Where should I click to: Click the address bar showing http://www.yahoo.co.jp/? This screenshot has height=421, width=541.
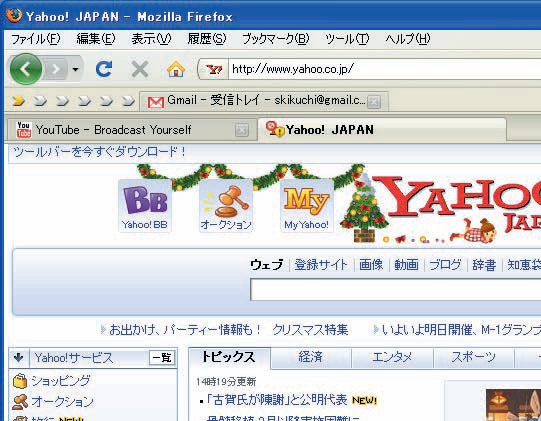tap(385, 69)
